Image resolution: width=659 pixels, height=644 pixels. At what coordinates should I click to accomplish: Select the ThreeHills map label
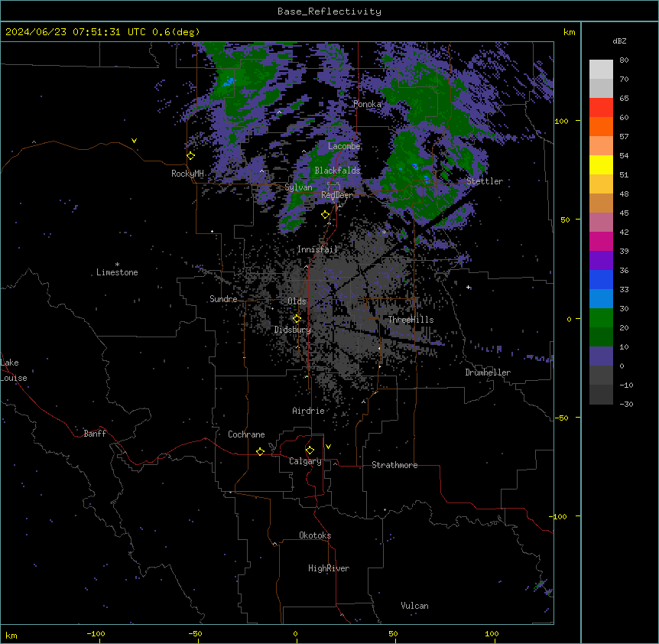(411, 320)
